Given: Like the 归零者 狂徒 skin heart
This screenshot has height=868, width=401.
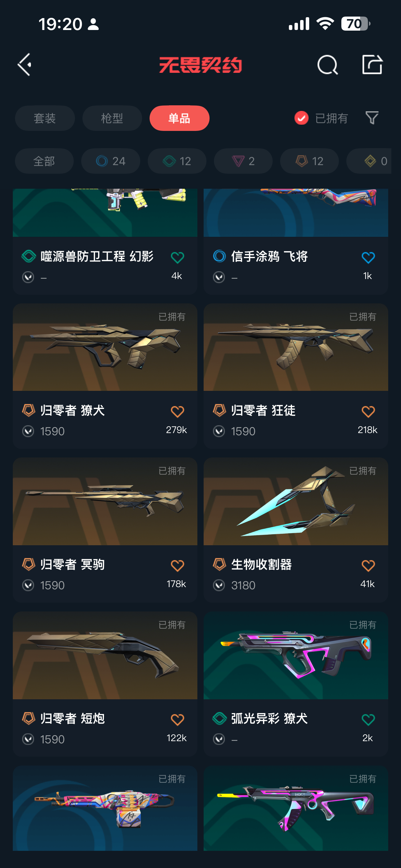Looking at the screenshot, I should pyautogui.click(x=368, y=412).
